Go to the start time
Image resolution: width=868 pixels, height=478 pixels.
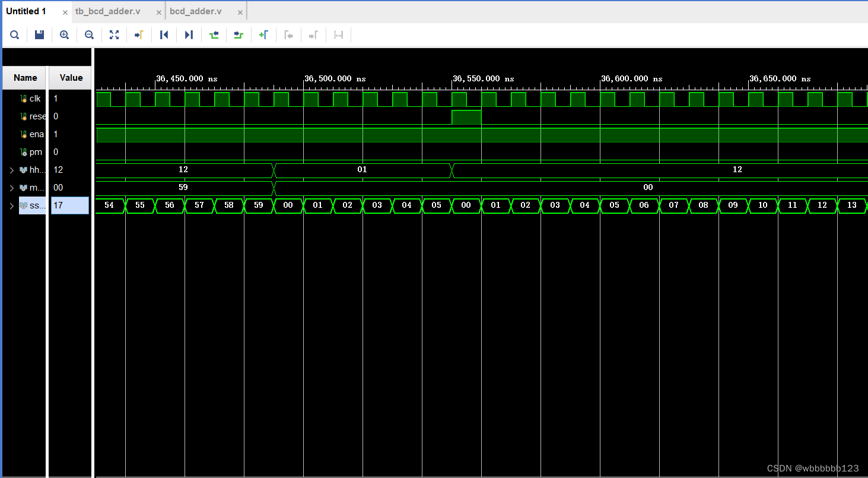click(x=164, y=35)
